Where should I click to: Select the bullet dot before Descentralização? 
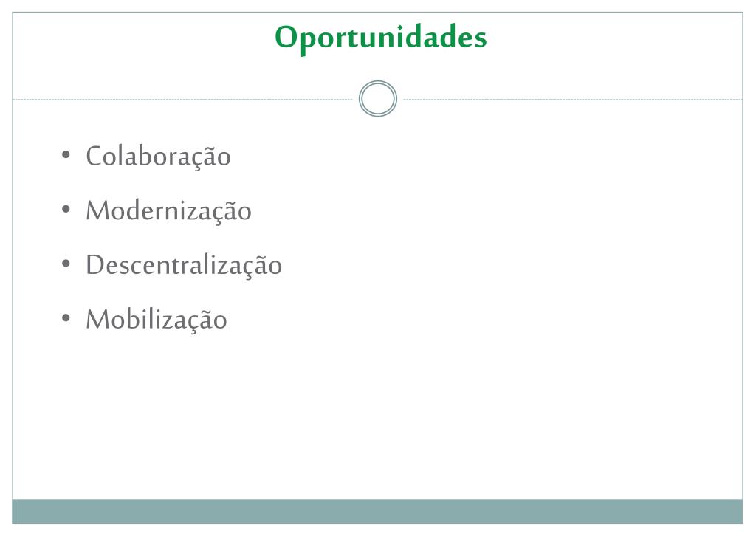tap(66, 264)
